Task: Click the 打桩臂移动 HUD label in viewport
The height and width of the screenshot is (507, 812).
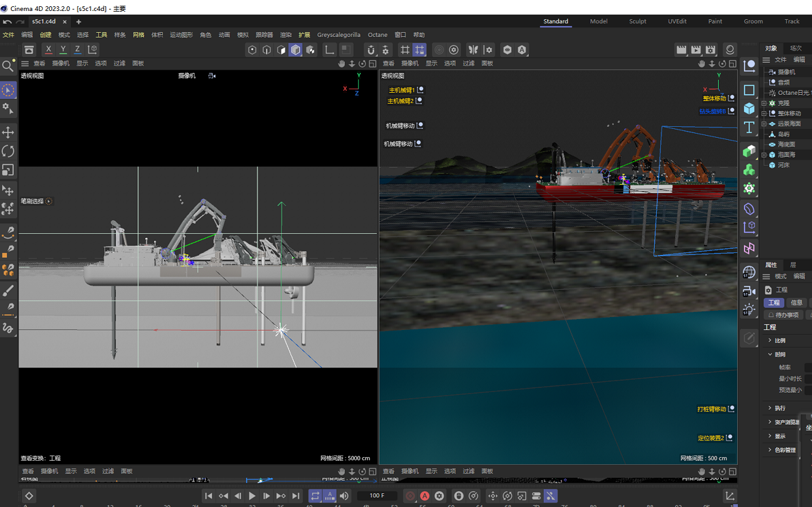Action: (x=712, y=409)
